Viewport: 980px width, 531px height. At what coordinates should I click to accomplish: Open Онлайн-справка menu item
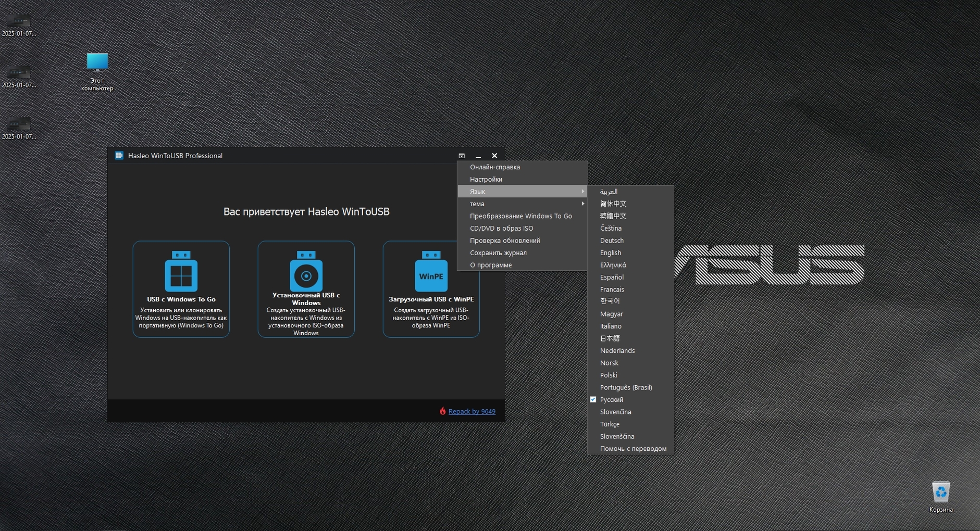tap(522, 167)
